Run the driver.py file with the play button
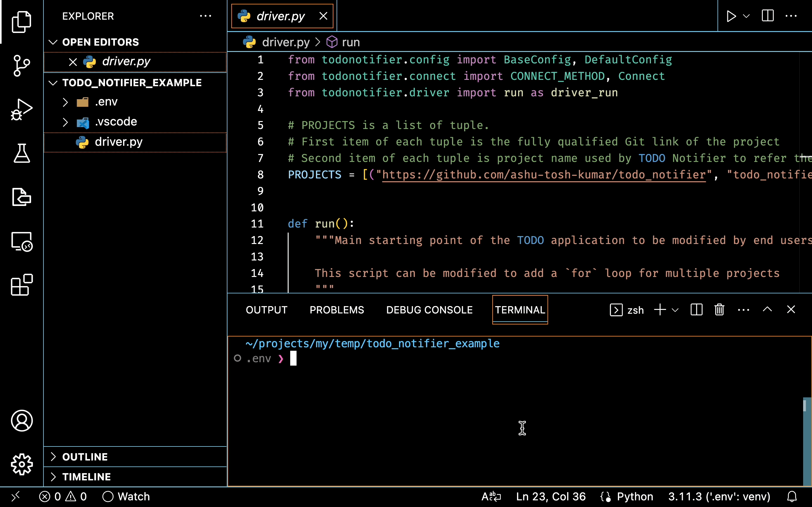This screenshot has height=507, width=812. click(x=731, y=16)
